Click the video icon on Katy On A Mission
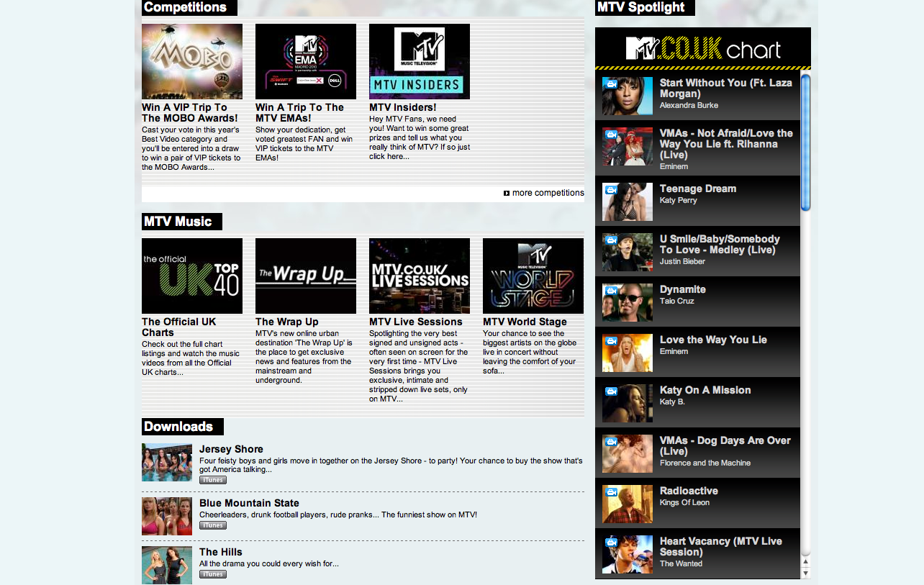The width and height of the screenshot is (924, 585). coord(611,391)
